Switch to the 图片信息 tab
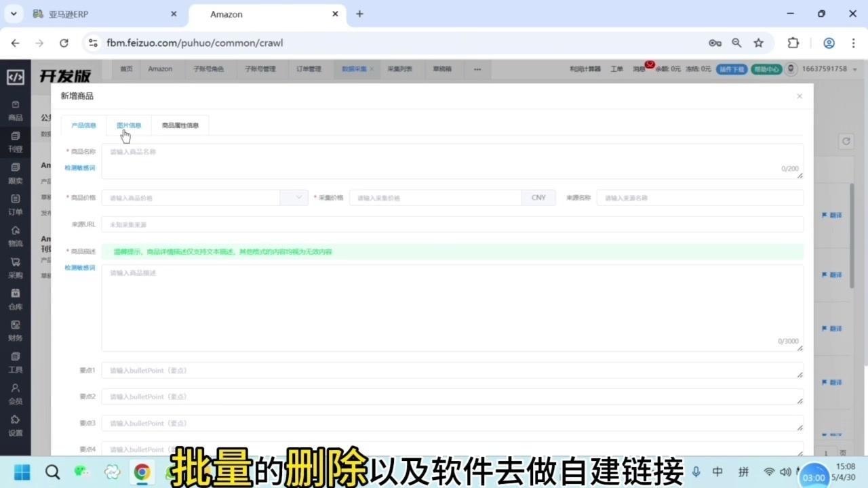Screen dimensions: 868x488 coord(129,125)
